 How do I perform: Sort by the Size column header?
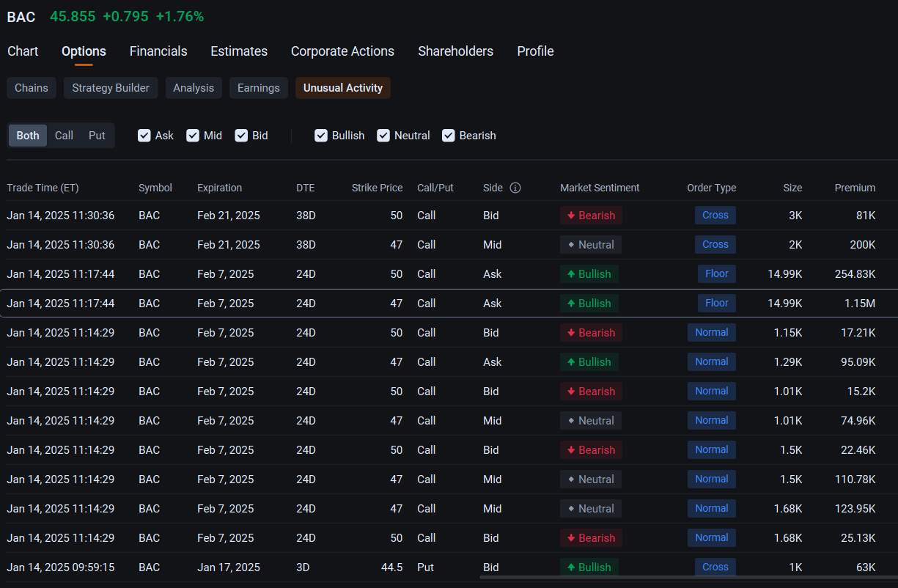[792, 188]
